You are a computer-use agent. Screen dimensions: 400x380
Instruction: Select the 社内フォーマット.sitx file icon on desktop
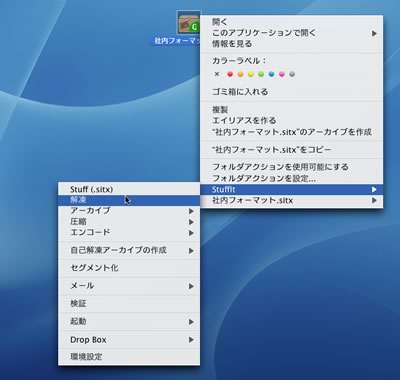pyautogui.click(x=189, y=23)
